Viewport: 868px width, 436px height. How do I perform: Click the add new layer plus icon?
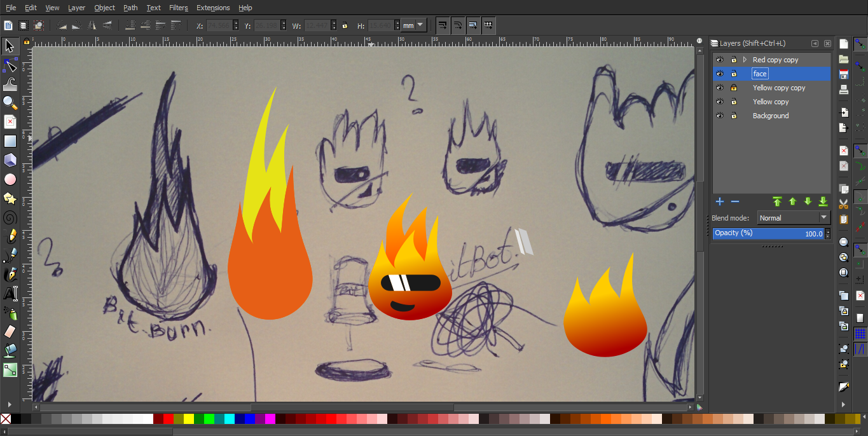(x=720, y=201)
